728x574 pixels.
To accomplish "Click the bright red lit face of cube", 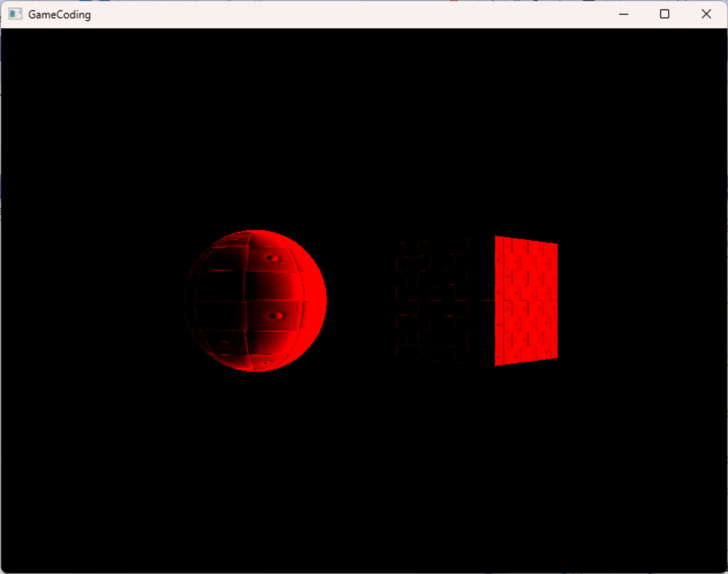I will (x=526, y=300).
